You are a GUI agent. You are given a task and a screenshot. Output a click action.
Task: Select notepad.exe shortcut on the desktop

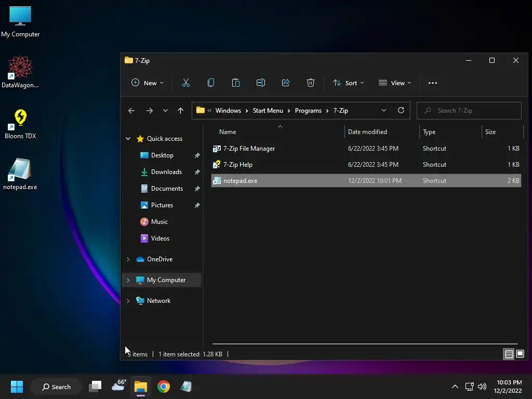coord(20,174)
